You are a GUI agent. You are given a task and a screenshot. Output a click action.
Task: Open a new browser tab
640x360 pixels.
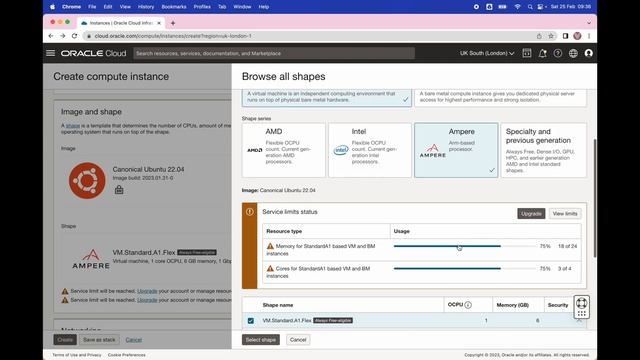pos(173,23)
